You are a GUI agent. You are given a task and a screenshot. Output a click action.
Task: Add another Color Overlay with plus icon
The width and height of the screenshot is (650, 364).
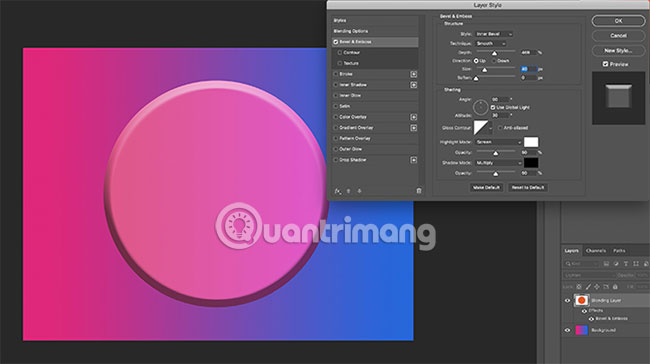point(413,117)
